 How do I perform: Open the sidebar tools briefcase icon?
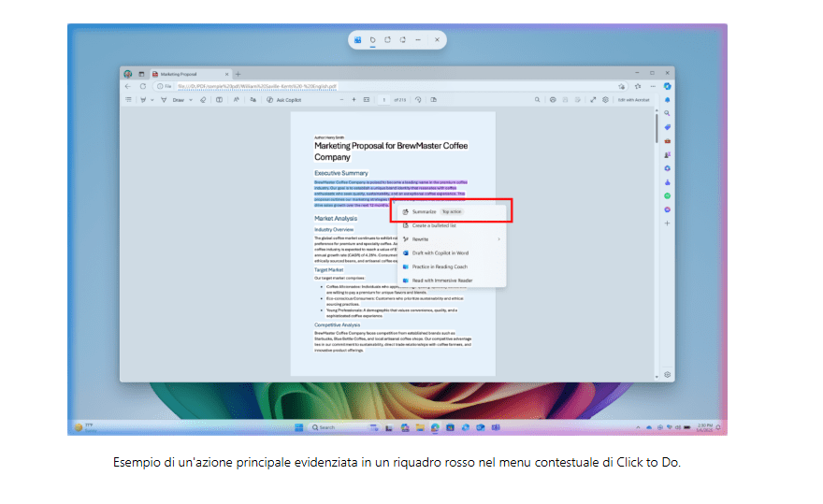[667, 140]
